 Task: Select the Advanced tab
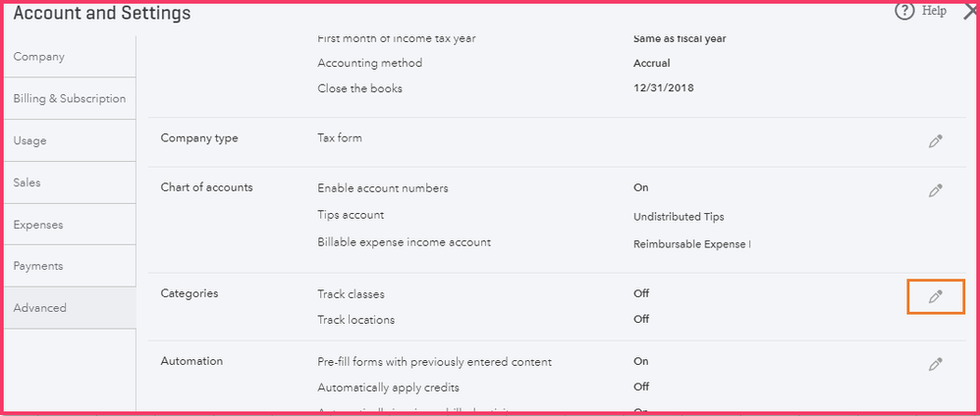tap(40, 308)
